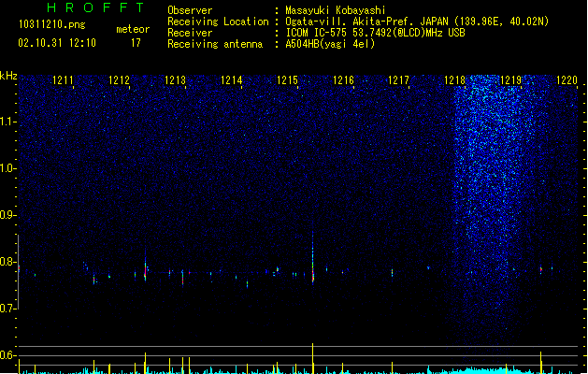Click the ICOM IC-575 receiver text
Viewport: 588px width, 374px height.
(375, 33)
